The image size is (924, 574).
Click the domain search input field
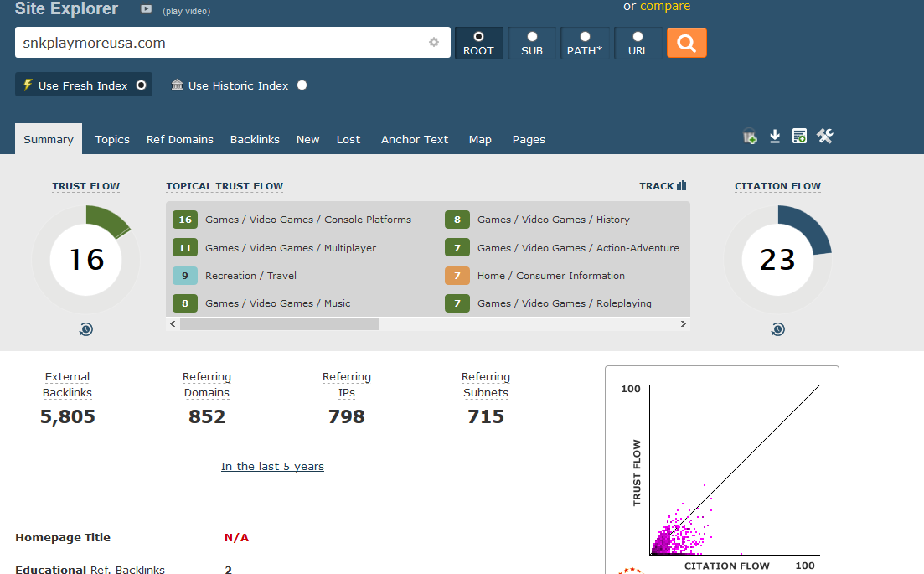pyautogui.click(x=218, y=43)
